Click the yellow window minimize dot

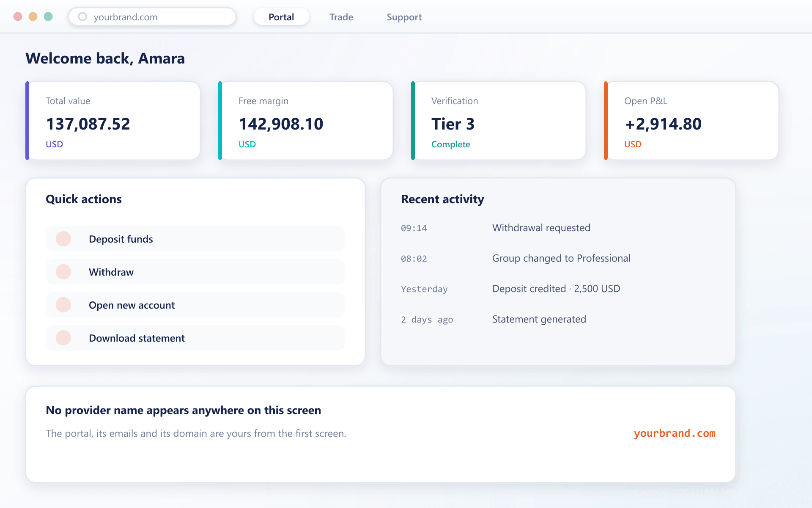coord(33,17)
